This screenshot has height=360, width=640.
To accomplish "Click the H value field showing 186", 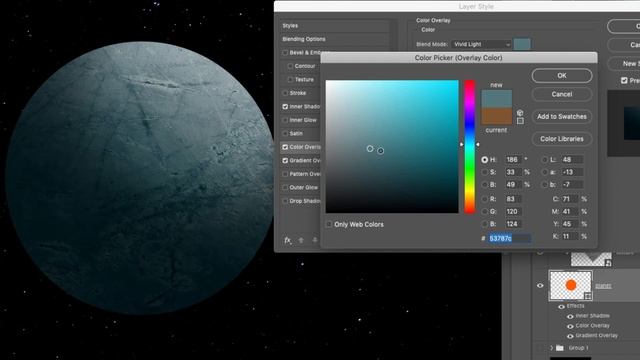I will coord(513,160).
